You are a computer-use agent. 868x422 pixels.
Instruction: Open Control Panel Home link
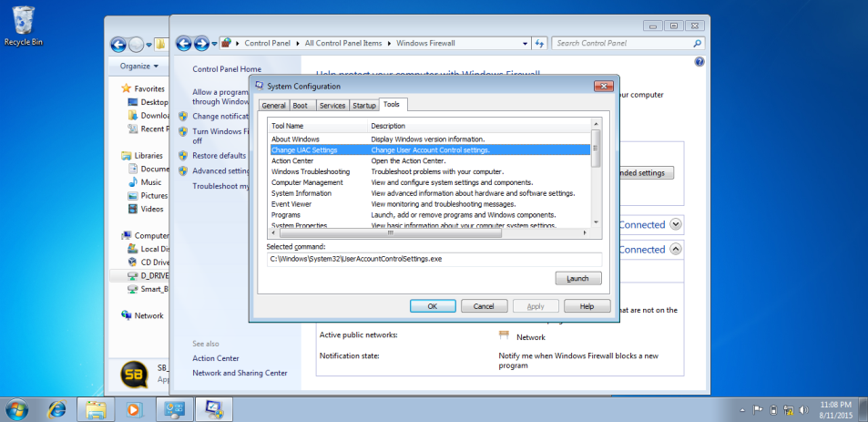[227, 69]
